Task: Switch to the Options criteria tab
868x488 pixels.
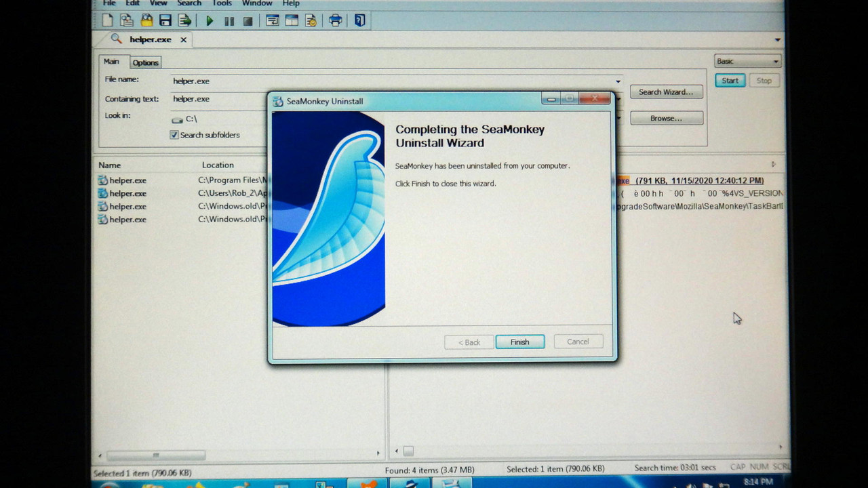Action: tap(145, 62)
